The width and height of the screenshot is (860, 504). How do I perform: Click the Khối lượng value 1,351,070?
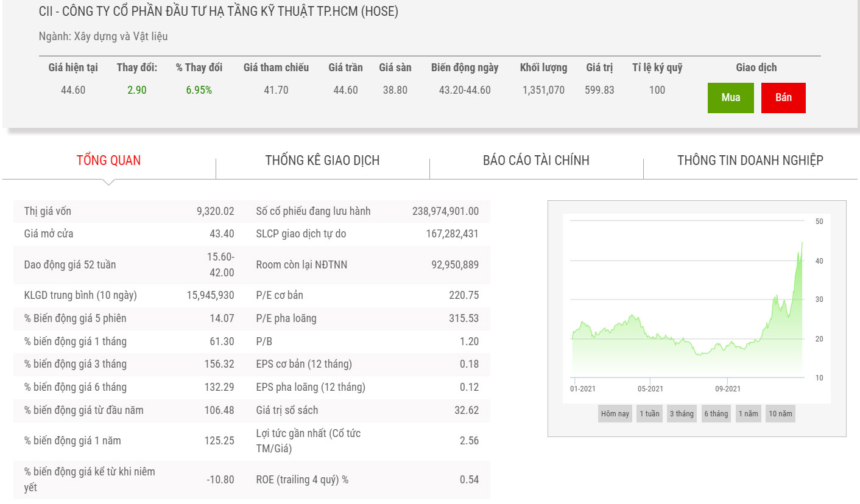pyautogui.click(x=543, y=90)
